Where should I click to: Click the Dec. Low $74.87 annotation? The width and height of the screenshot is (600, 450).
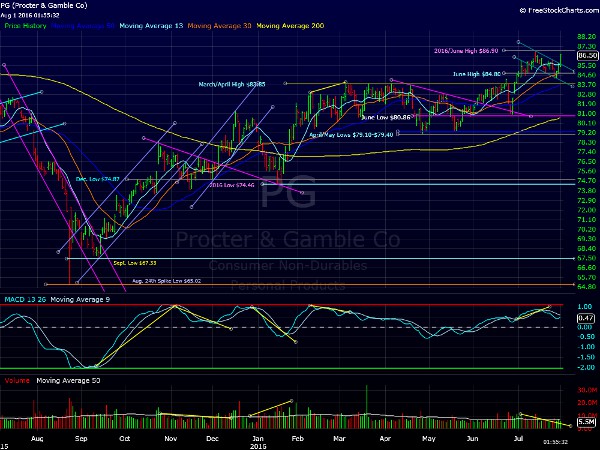tap(98, 179)
